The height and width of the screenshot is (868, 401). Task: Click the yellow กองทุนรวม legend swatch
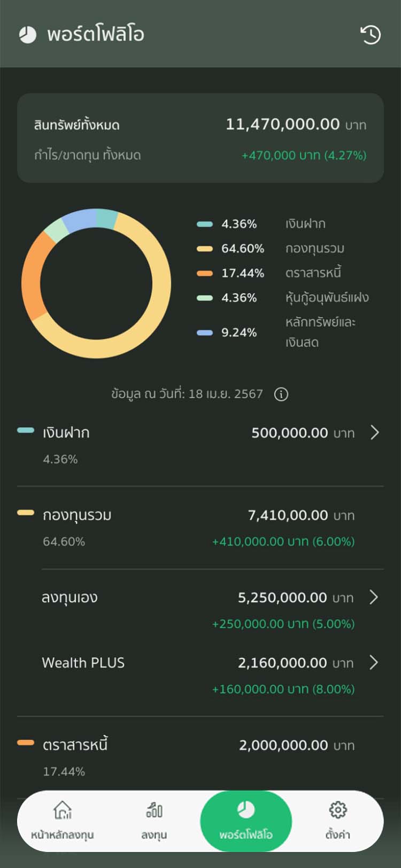pos(205,249)
